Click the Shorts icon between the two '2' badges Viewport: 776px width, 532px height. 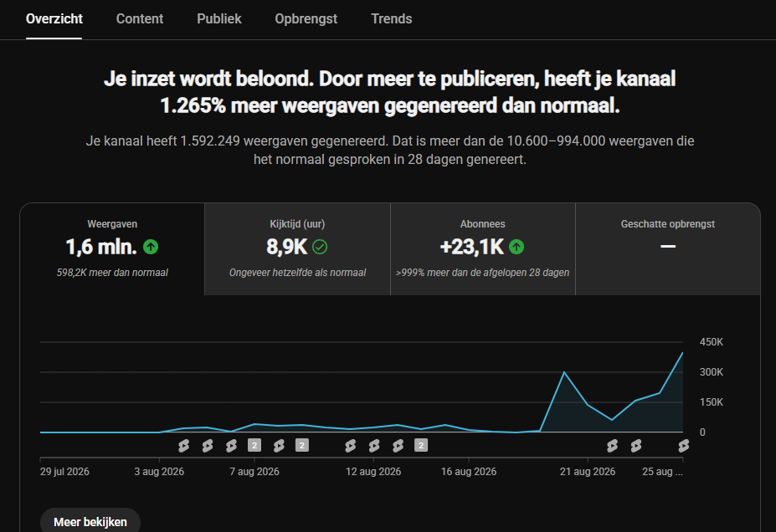click(279, 446)
